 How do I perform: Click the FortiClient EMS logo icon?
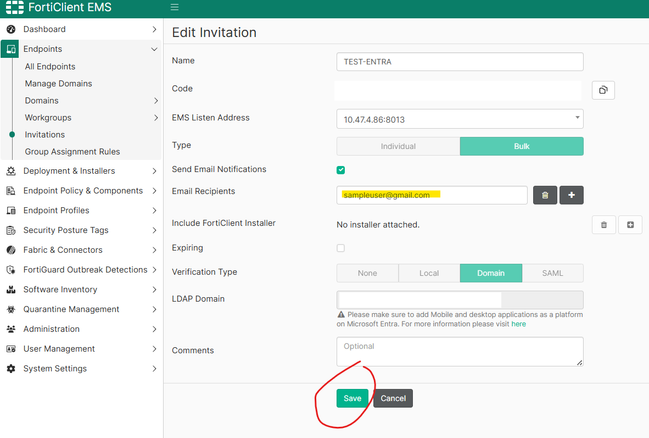[14, 7]
